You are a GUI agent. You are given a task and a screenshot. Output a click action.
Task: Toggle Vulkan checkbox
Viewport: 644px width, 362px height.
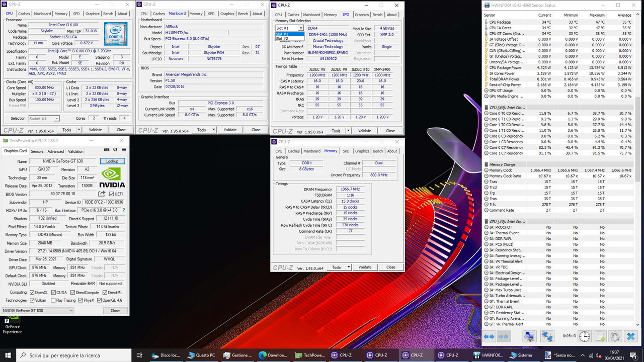(32, 300)
